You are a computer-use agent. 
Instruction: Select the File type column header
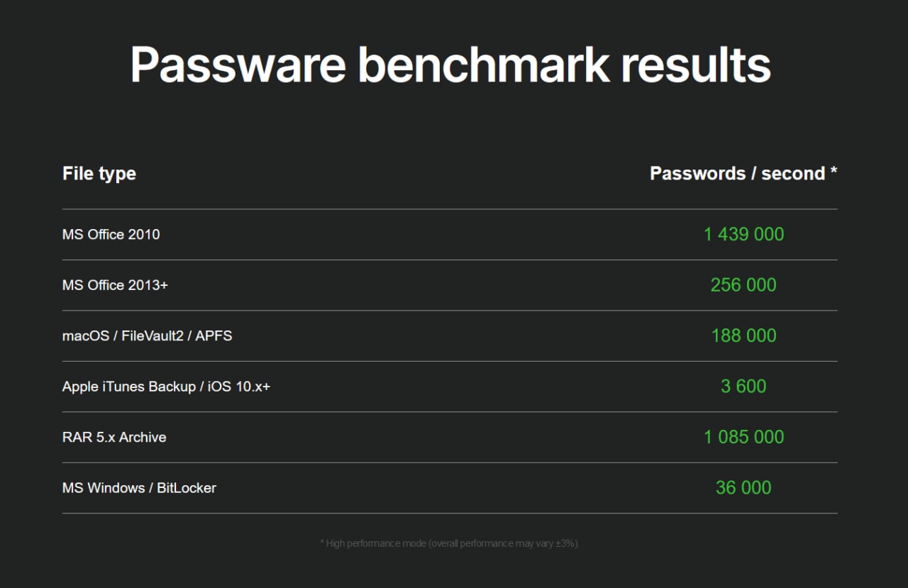99,174
